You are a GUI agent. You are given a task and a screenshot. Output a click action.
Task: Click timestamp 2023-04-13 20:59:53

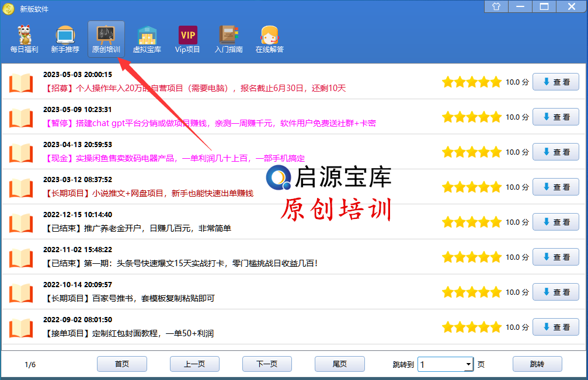coord(78,145)
